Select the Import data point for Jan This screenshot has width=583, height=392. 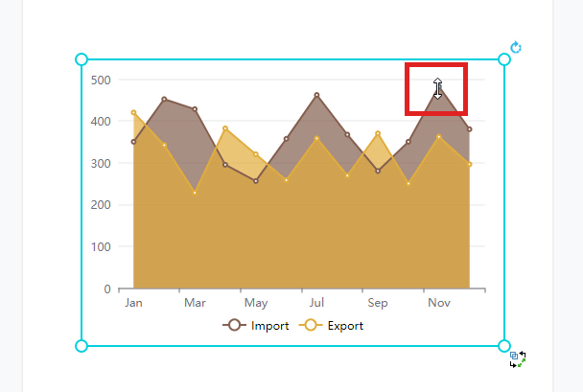point(133,142)
